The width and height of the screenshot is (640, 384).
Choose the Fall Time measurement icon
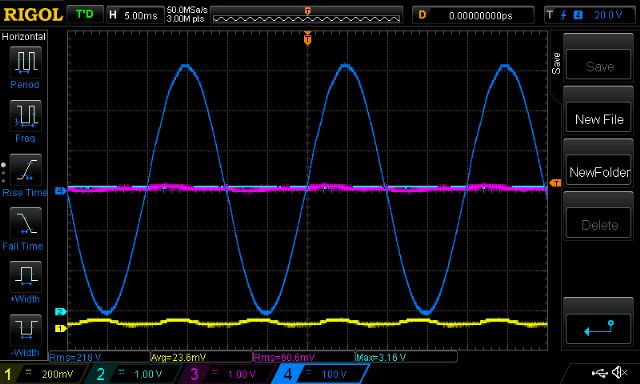coord(25,223)
